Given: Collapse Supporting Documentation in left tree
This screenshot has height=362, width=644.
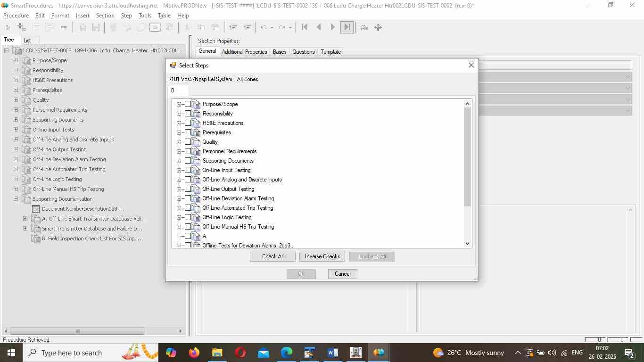Looking at the screenshot, I should (16, 199).
